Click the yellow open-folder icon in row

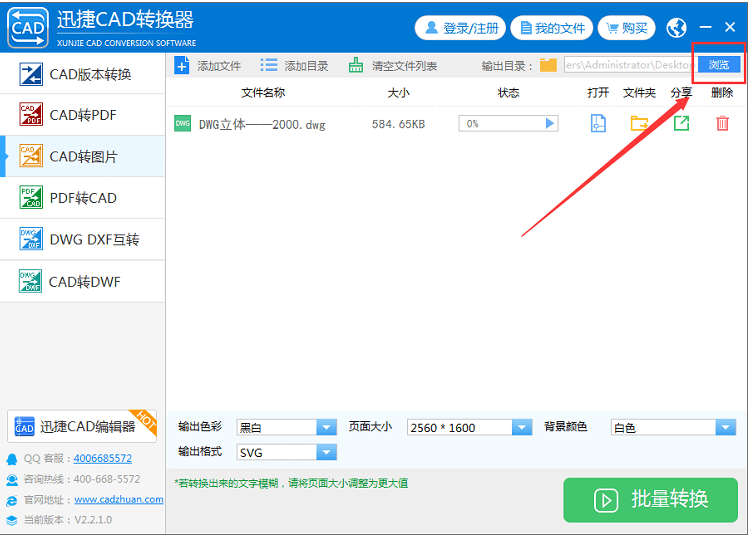click(x=639, y=123)
